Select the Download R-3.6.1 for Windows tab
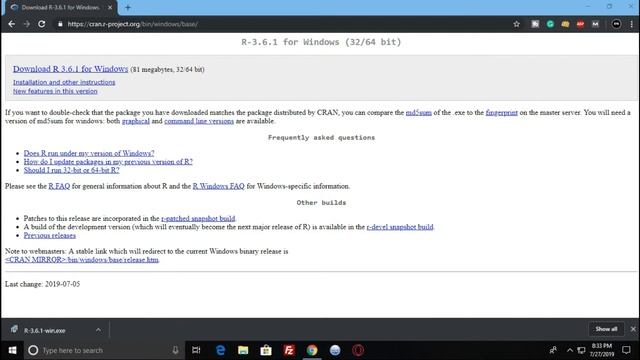640x360 pixels. pyautogui.click(x=61, y=7)
